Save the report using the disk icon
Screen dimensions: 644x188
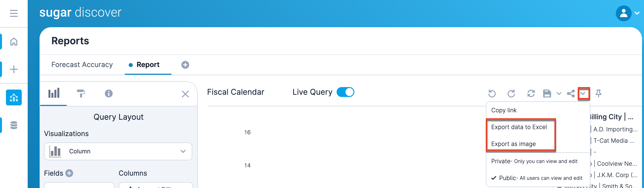pyautogui.click(x=547, y=93)
